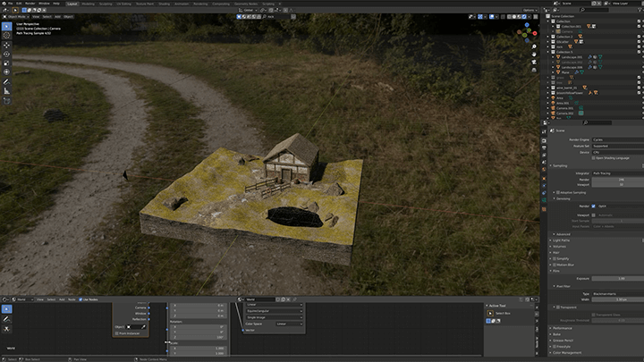Image resolution: width=644 pixels, height=362 pixels.
Task: Toggle Use Nodes checkbox in node editor
Action: tap(80, 299)
